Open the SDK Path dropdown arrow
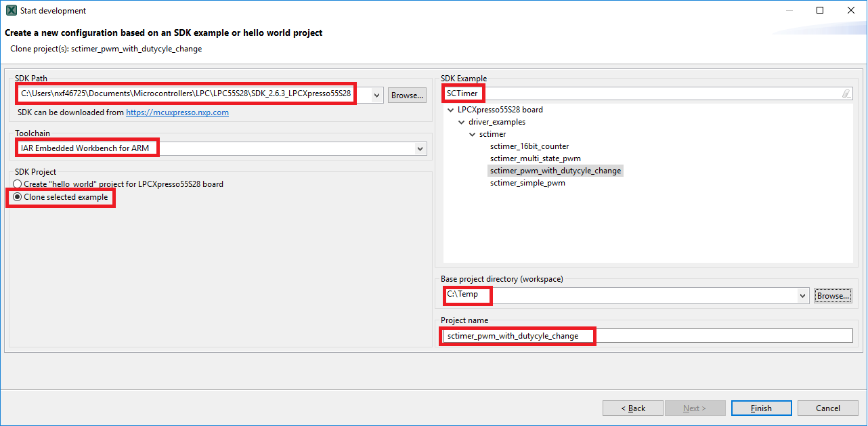Image resolution: width=868 pixels, height=426 pixels. pyautogui.click(x=377, y=95)
